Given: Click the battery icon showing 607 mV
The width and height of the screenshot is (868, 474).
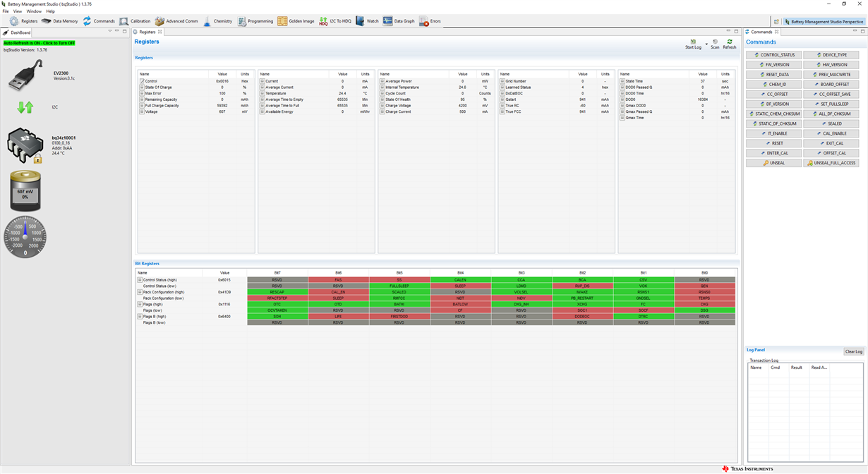Looking at the screenshot, I should point(25,190).
